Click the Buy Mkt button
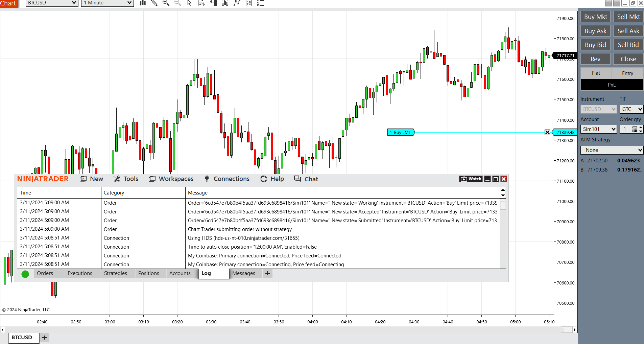 click(595, 17)
